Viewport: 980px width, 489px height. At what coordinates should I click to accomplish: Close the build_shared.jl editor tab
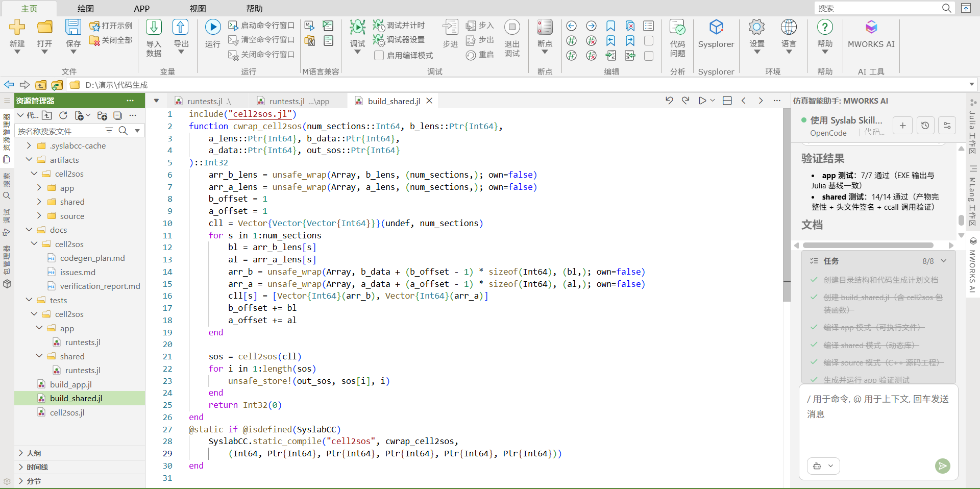click(x=430, y=101)
